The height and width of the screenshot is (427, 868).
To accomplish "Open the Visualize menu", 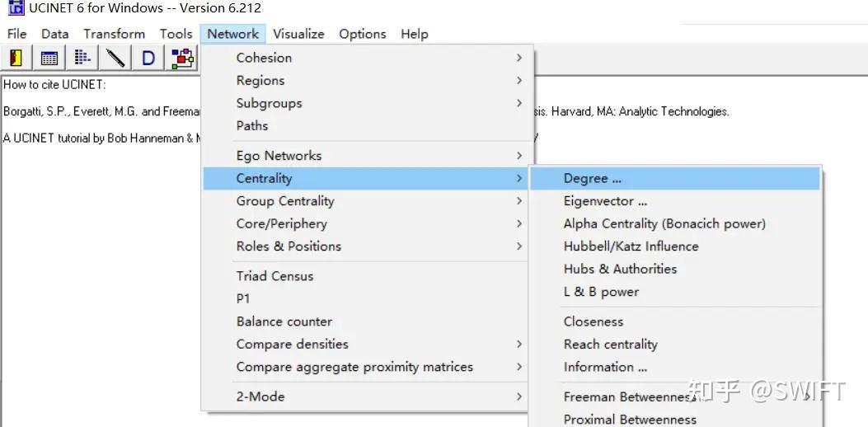I will tap(298, 34).
